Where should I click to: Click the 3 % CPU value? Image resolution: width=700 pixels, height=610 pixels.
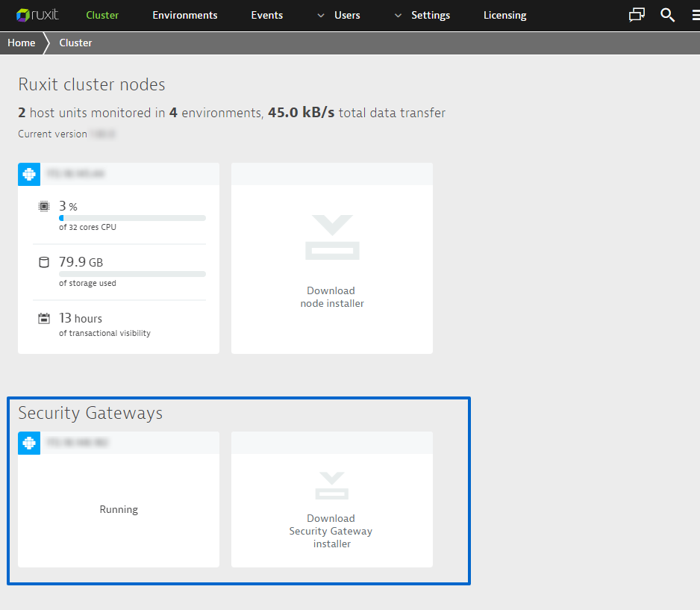(69, 206)
